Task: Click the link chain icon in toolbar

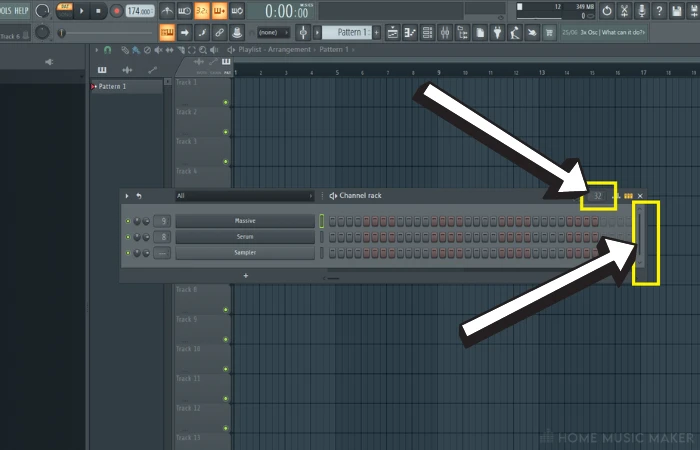Action: [x=217, y=33]
